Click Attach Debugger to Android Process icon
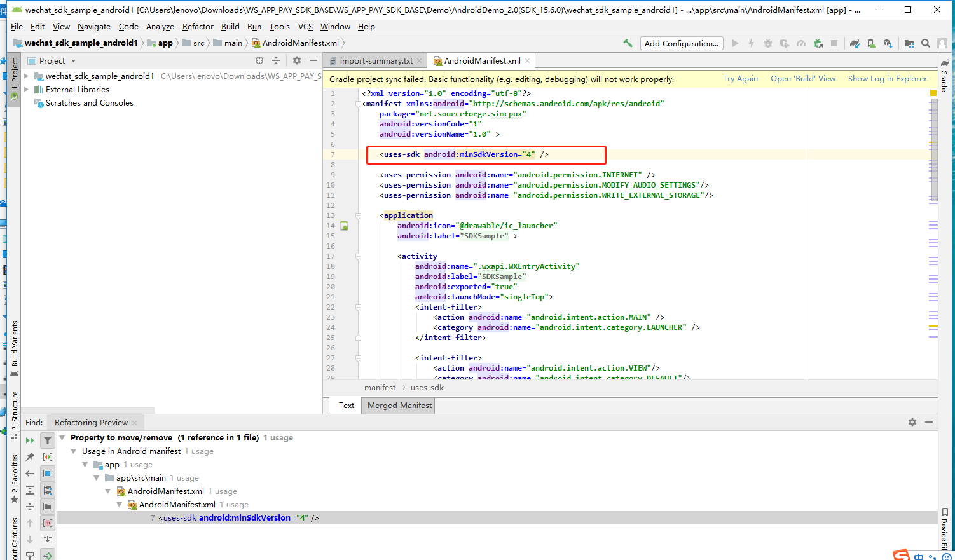This screenshot has height=560, width=955. click(818, 43)
